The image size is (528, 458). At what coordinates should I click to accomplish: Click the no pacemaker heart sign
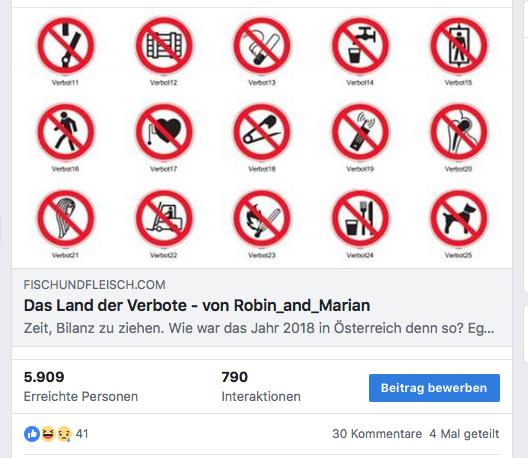point(164,132)
